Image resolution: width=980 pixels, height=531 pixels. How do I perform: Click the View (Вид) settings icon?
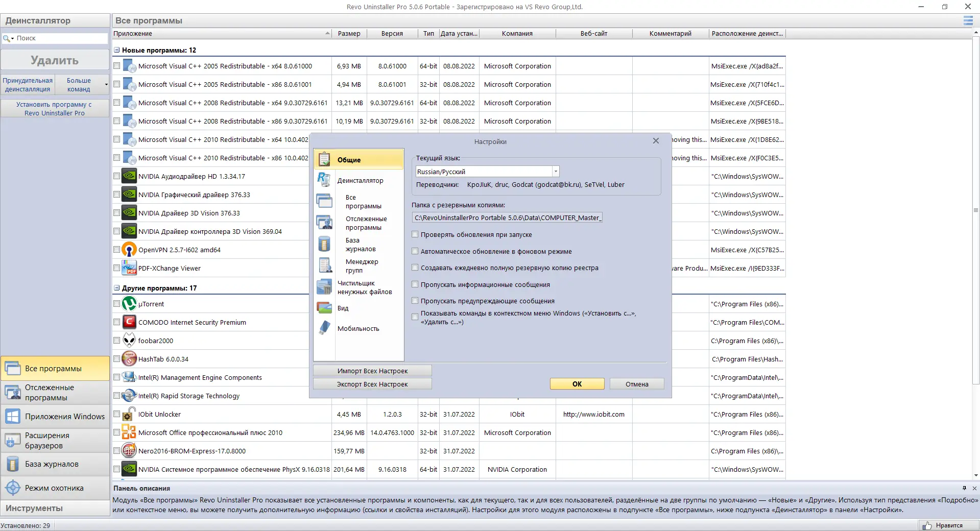[x=324, y=308]
